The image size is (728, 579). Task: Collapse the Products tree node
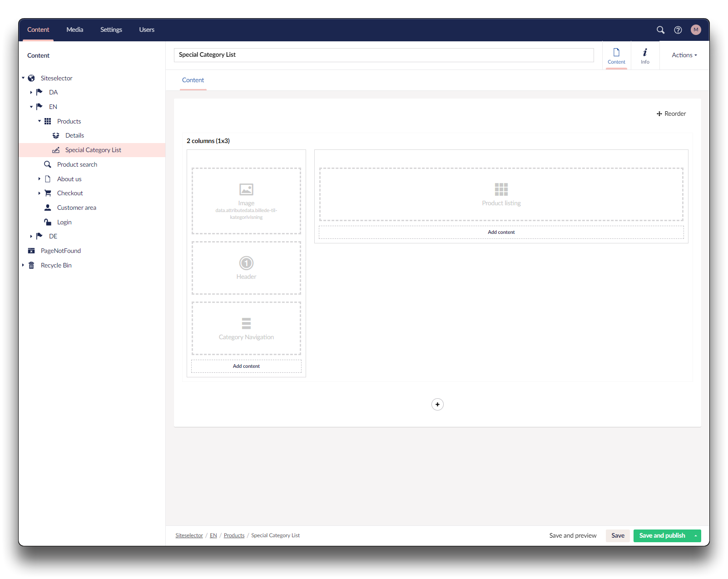pos(40,121)
